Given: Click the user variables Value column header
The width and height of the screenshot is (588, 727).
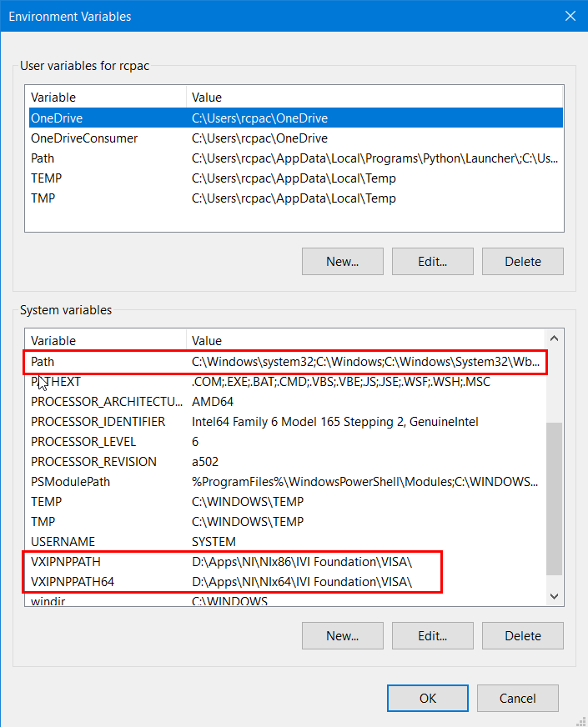Looking at the screenshot, I should pyautogui.click(x=374, y=98).
